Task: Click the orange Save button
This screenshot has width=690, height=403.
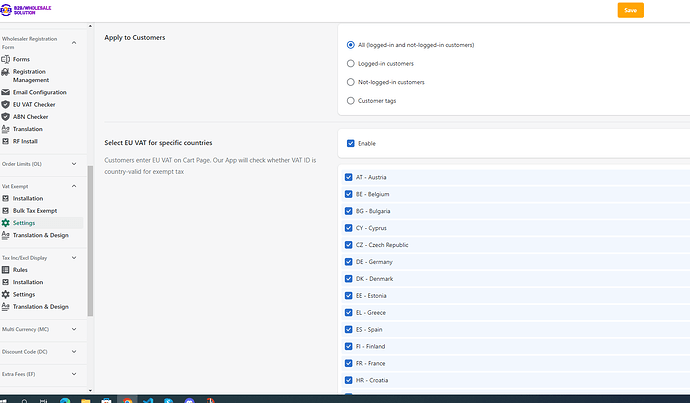Action: click(x=631, y=10)
